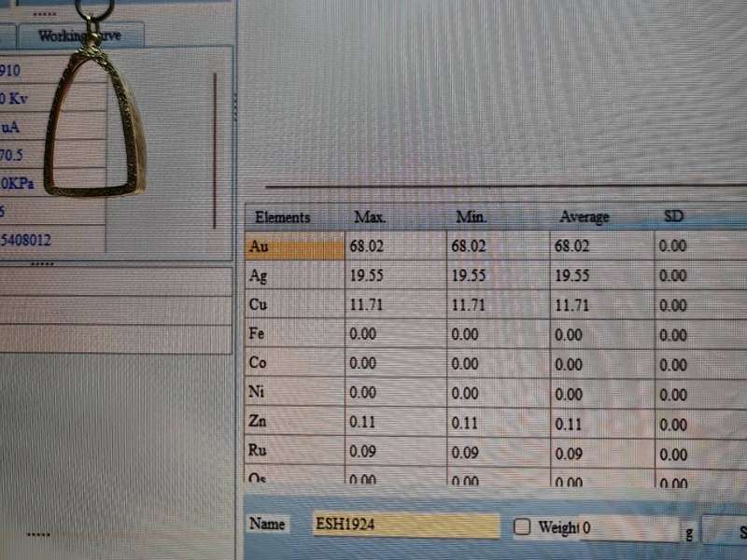The height and width of the screenshot is (560, 747).
Task: Switch to the Working curve tab
Action: pos(92,36)
